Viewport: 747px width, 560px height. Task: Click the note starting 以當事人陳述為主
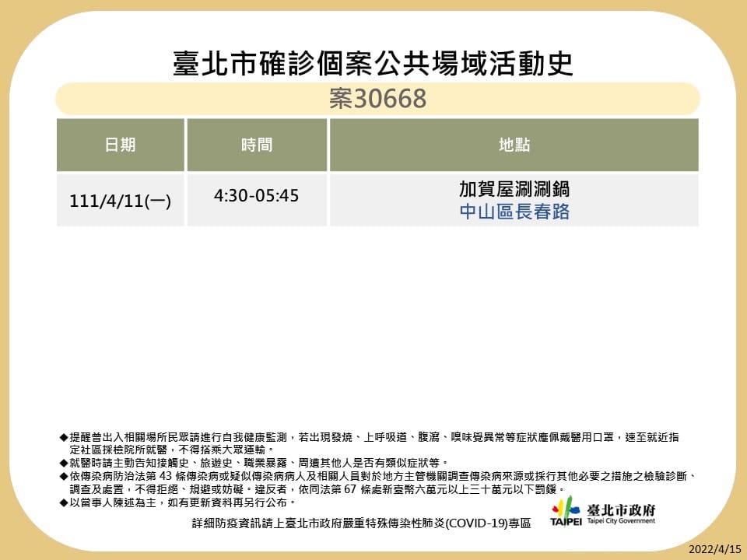click(x=177, y=502)
